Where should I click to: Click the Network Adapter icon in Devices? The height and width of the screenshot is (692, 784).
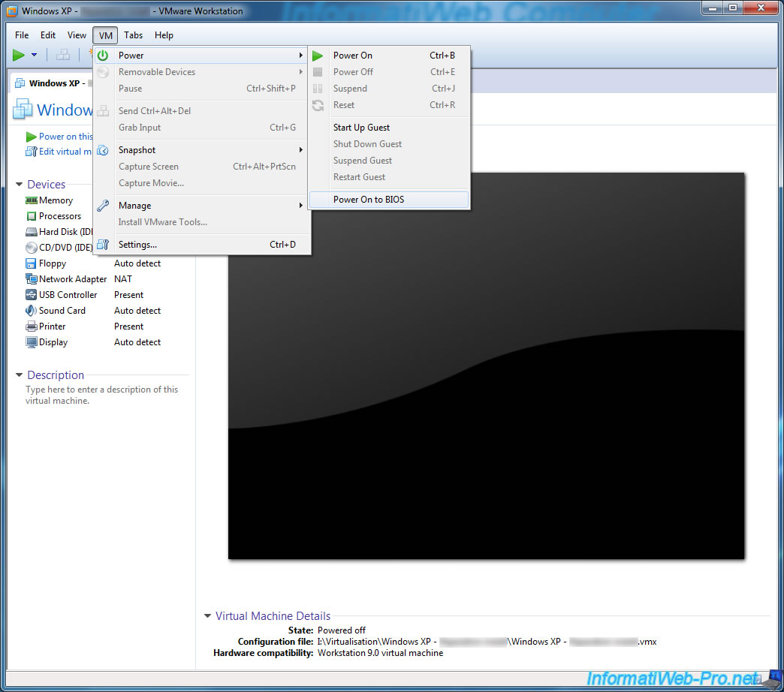coord(31,278)
